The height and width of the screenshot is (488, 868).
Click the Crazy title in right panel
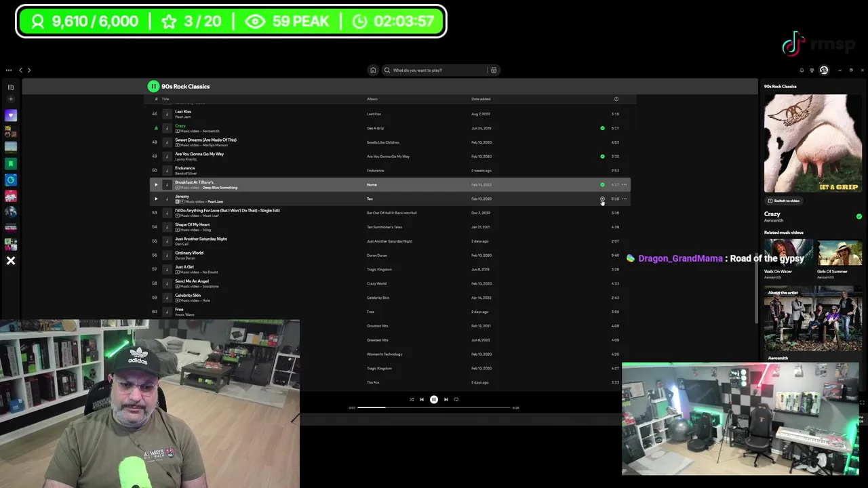tap(772, 214)
